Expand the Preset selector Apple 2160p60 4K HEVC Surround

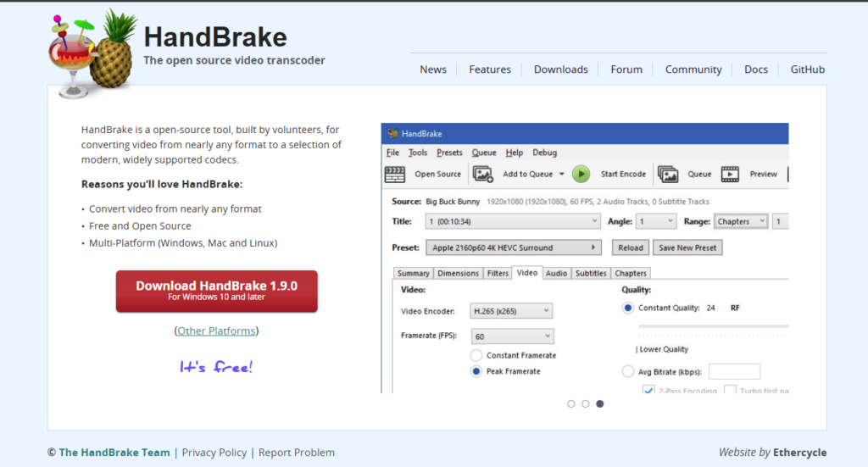513,247
